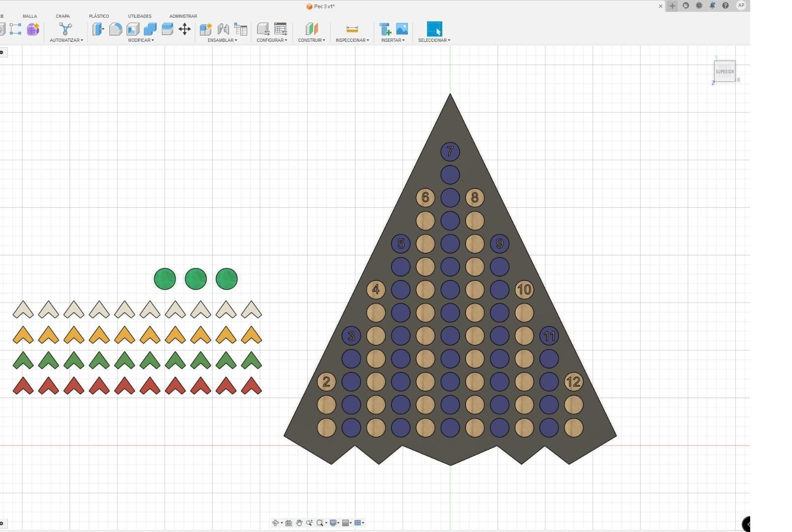Image resolution: width=792 pixels, height=532 pixels.
Task: Click the Automatizar fork-shaped icon
Action: tap(66, 29)
